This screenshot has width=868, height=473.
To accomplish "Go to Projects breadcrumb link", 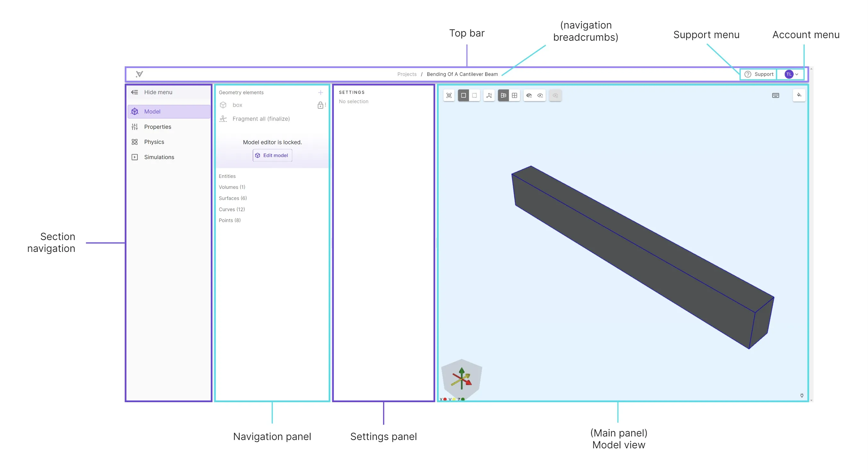I will click(x=407, y=74).
